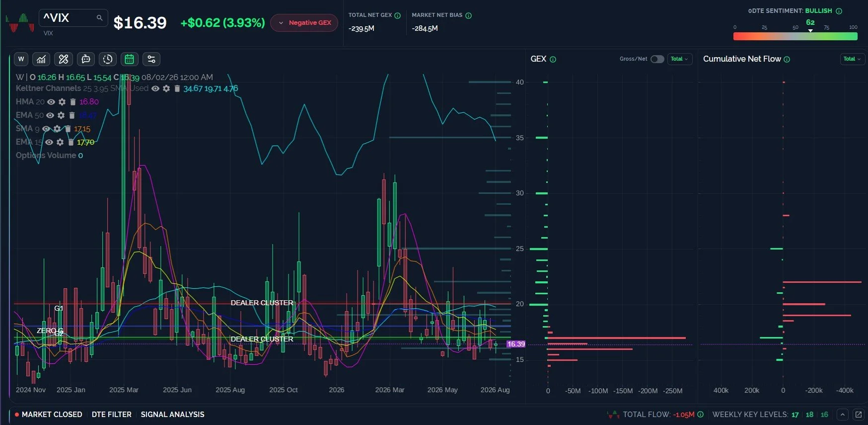This screenshot has width=868, height=425.
Task: Delete the SMA 9 indicator
Action: click(x=68, y=129)
